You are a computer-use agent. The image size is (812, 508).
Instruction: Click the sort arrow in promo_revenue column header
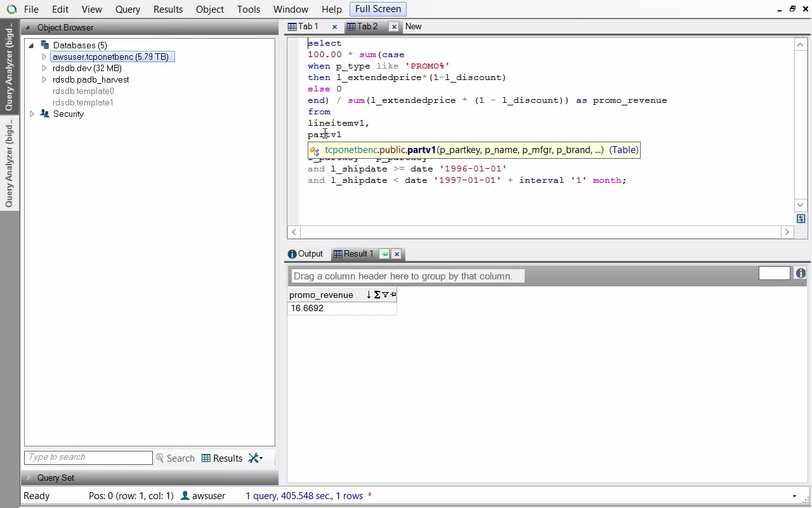click(x=369, y=295)
